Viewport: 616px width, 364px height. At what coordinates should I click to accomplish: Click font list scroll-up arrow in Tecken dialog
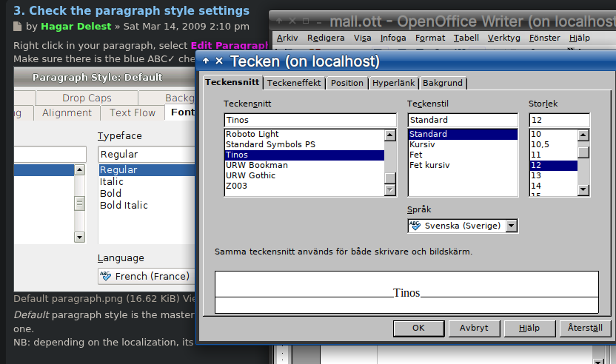[390, 135]
